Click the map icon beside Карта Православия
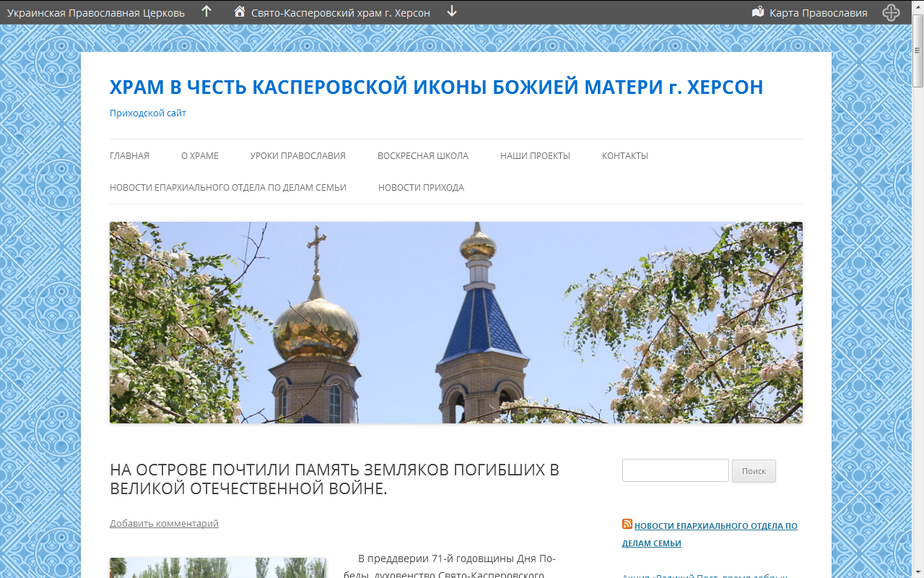This screenshot has height=578, width=924. coord(758,12)
